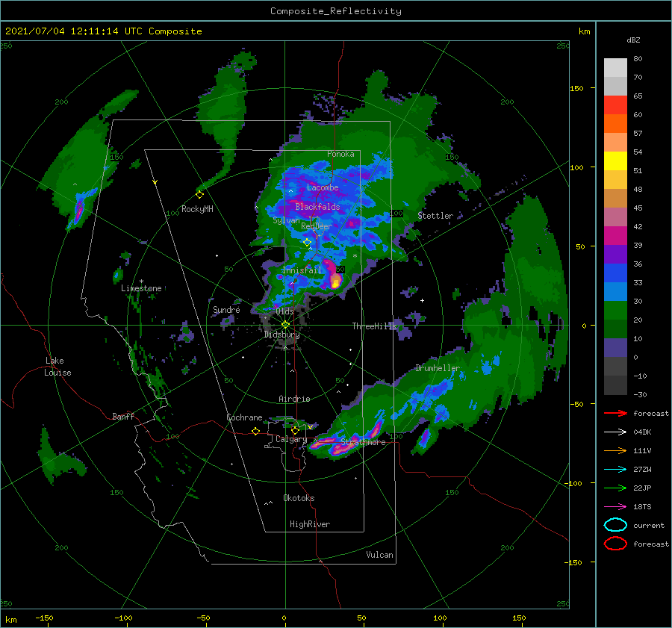Screen dimensions: 672x628
Task: Click the HighRiver label
Action: tap(310, 524)
